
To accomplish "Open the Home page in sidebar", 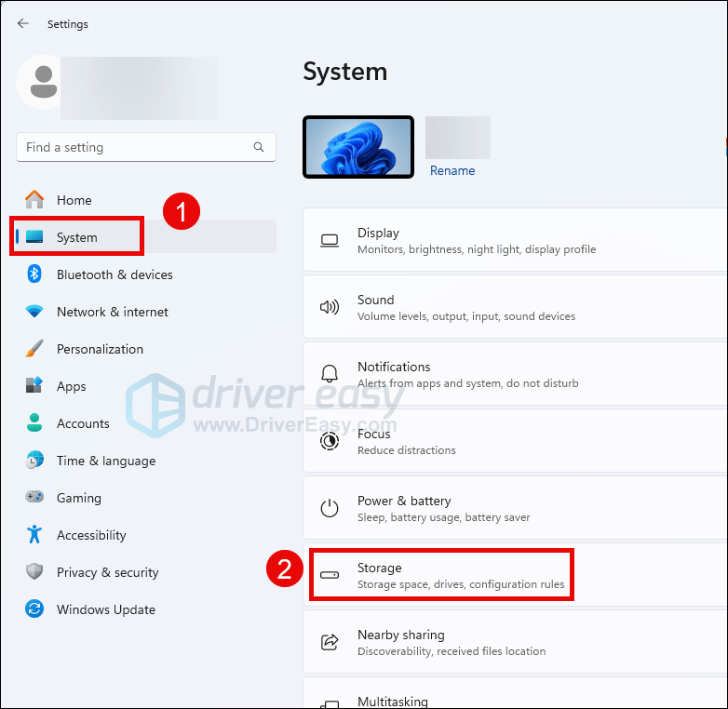I will click(x=74, y=200).
